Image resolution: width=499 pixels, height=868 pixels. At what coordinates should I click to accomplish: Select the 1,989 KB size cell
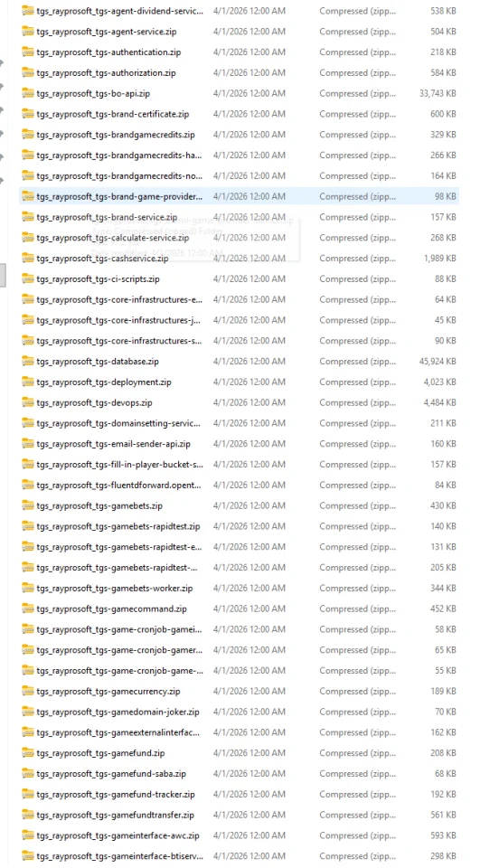pyautogui.click(x=440, y=258)
